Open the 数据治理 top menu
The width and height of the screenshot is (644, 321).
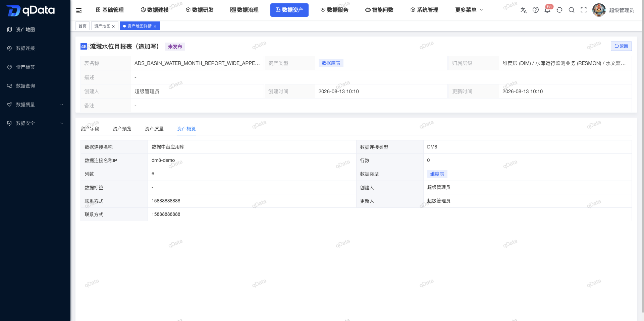tap(245, 10)
